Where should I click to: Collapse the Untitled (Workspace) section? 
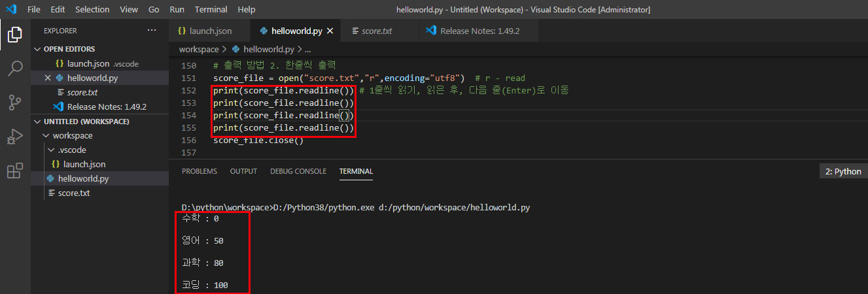click(100, 122)
